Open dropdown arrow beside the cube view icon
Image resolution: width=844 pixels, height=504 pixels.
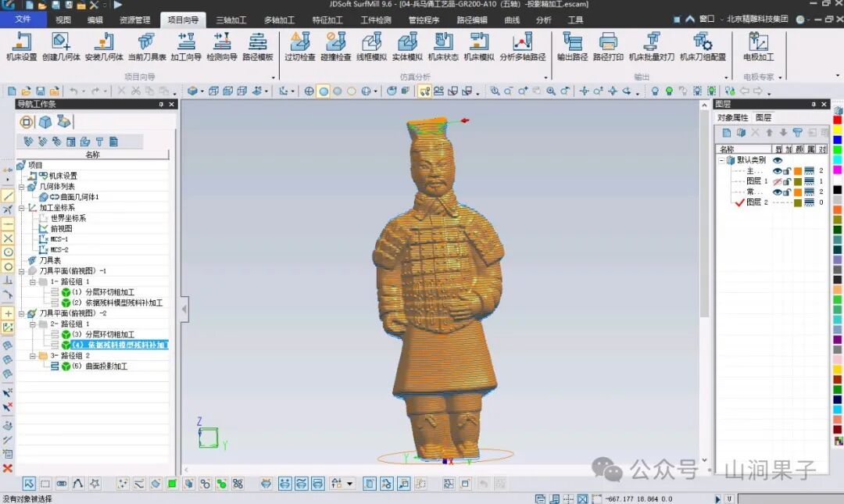(x=202, y=91)
